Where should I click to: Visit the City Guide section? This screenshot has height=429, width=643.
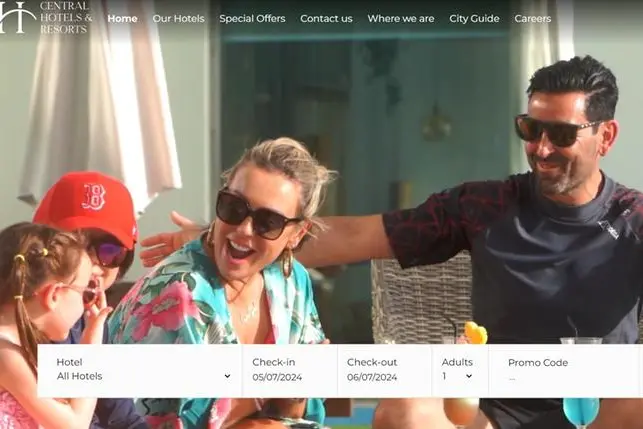click(x=474, y=18)
